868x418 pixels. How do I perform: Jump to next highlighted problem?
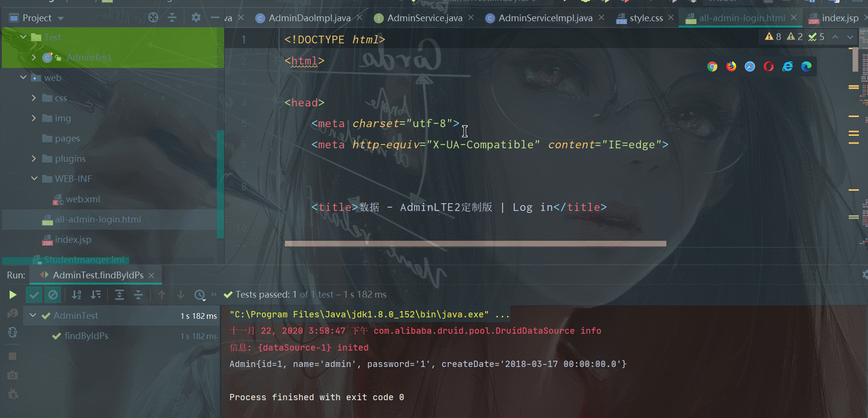[x=850, y=37]
